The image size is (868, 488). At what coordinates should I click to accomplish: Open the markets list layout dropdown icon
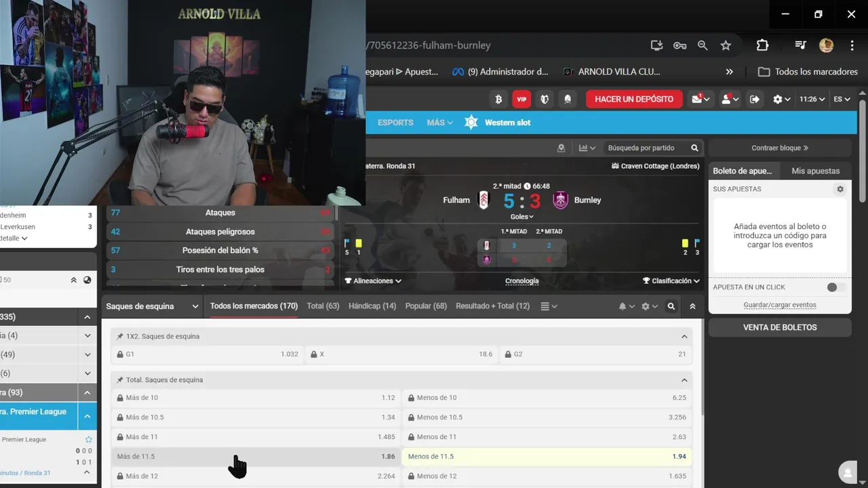click(549, 306)
